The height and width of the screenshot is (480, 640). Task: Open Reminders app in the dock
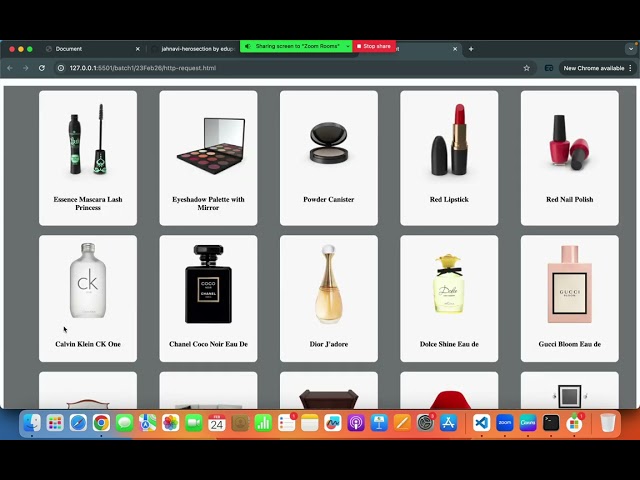tap(287, 423)
